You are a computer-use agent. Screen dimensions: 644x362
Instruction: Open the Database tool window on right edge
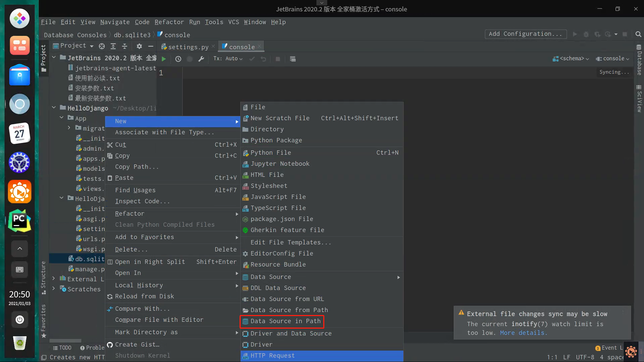(x=639, y=60)
